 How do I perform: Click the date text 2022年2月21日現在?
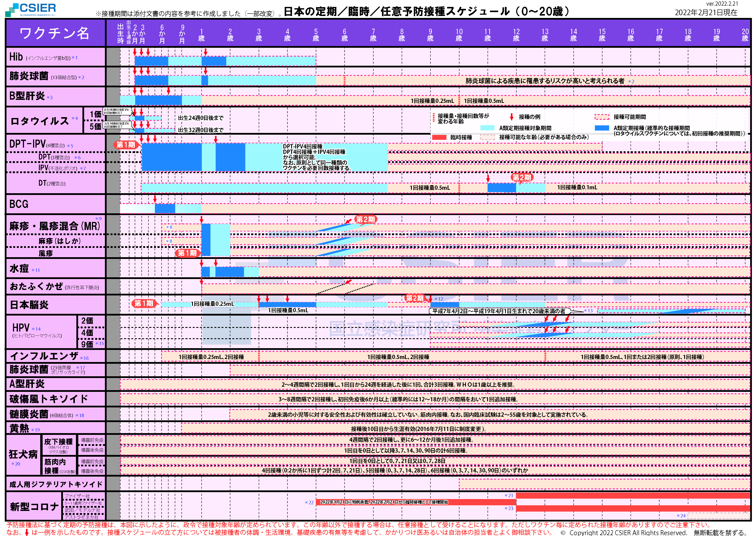tap(706, 13)
